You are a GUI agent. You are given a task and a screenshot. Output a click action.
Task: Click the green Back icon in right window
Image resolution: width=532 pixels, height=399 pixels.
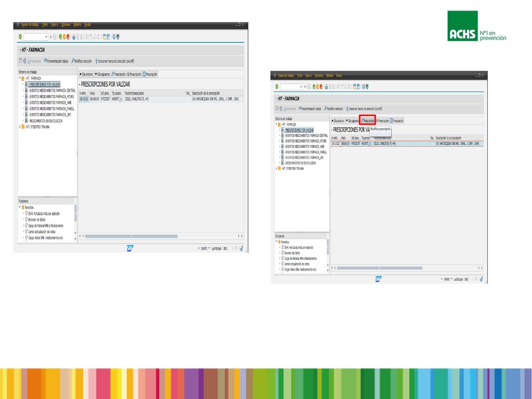pyautogui.click(x=314, y=87)
